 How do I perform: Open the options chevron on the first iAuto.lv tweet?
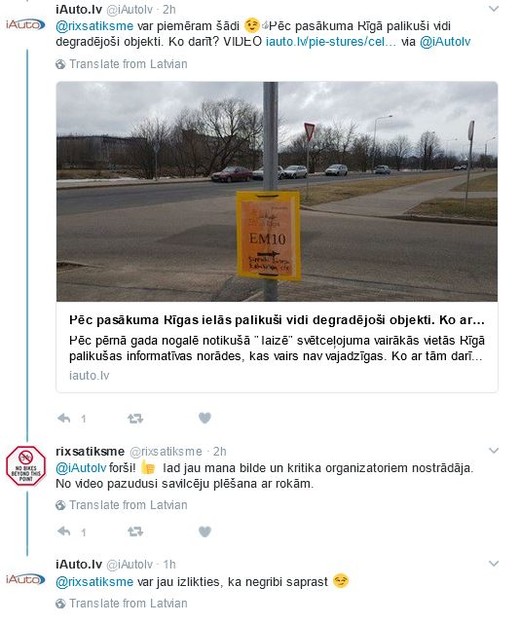point(493,8)
